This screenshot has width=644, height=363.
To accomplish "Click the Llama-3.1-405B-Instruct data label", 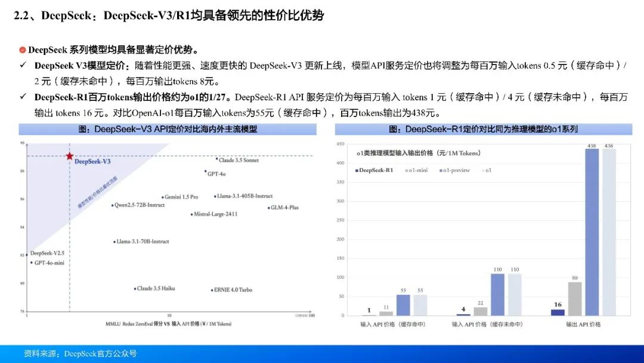I will [245, 196].
